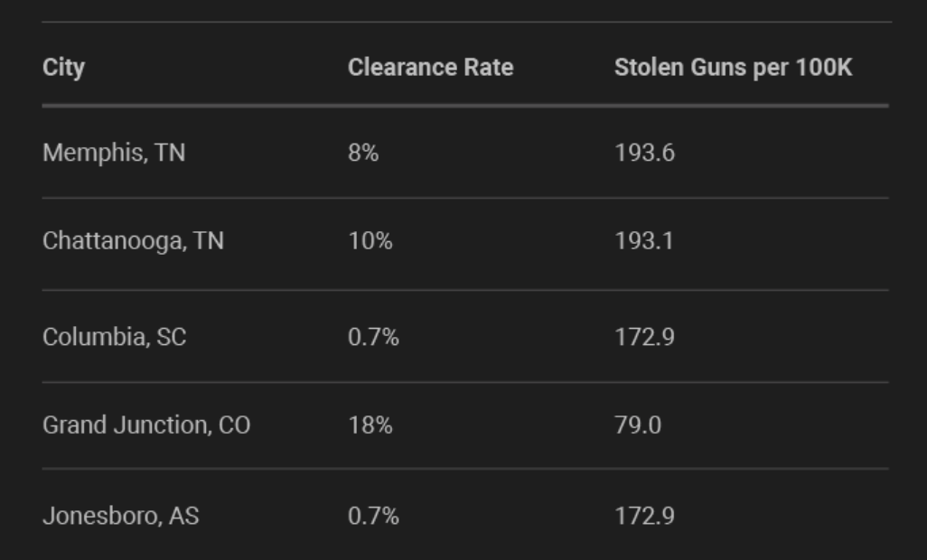Select the 18% clearance rate cell

tap(370, 425)
